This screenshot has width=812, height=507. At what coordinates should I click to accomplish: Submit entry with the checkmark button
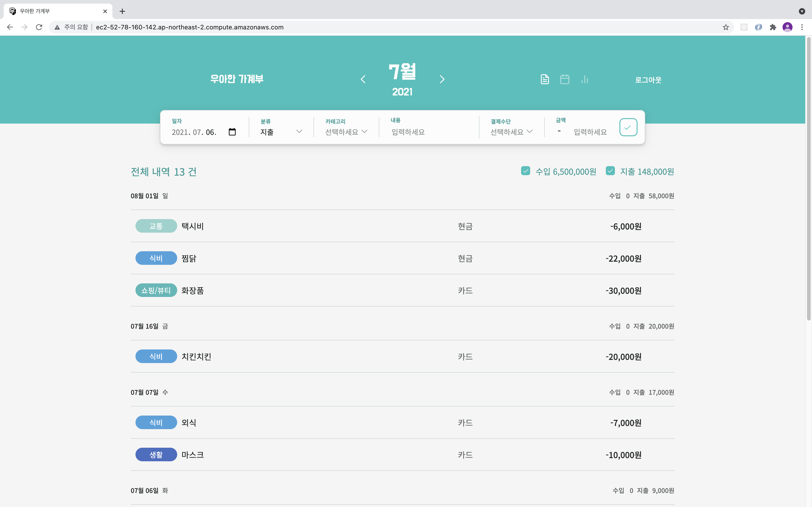pos(628,127)
